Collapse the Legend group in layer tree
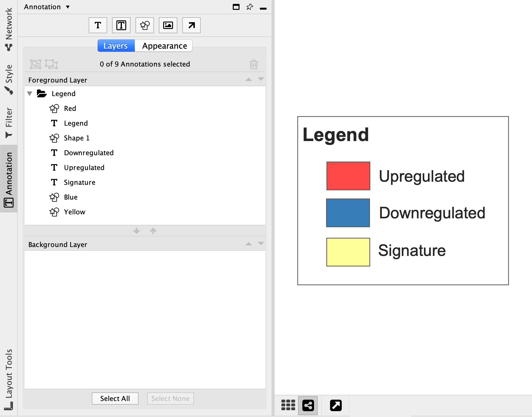Screen dimensions: 532x417 pyautogui.click(x=30, y=94)
